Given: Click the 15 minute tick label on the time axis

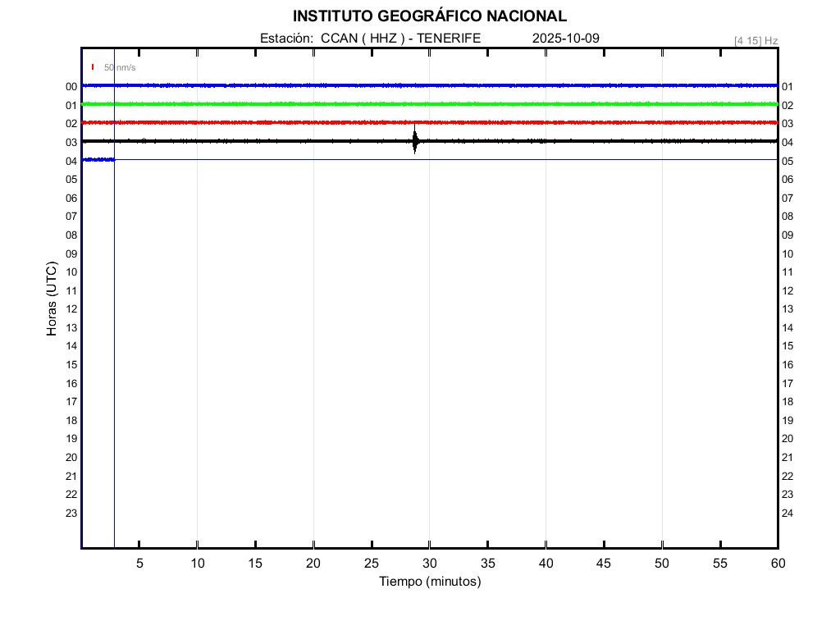Looking at the screenshot, I should click(x=256, y=563).
